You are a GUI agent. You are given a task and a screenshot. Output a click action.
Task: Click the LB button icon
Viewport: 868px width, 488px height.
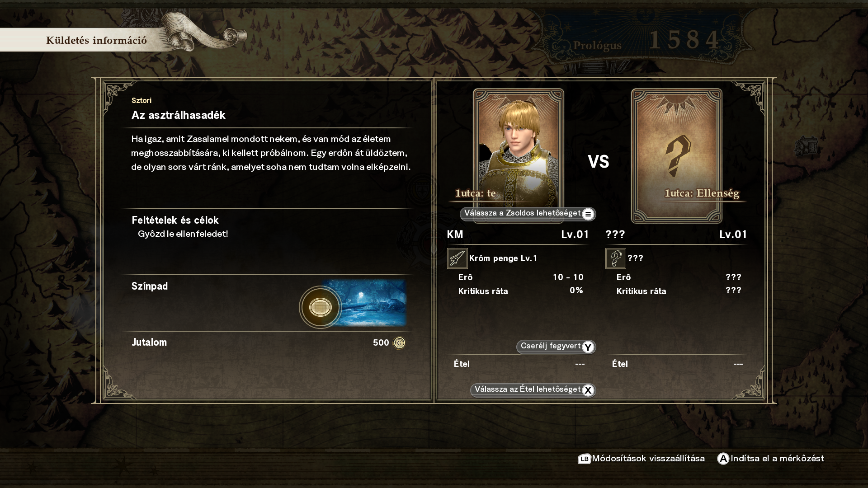pyautogui.click(x=584, y=459)
